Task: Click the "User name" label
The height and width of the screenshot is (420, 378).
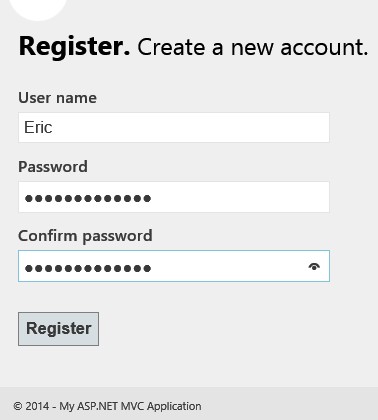Action: tap(57, 98)
